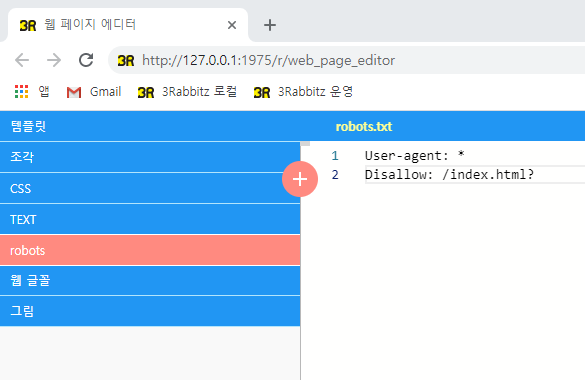The image size is (585, 380).
Task: Select the highlighted robots item
Action: (150, 250)
